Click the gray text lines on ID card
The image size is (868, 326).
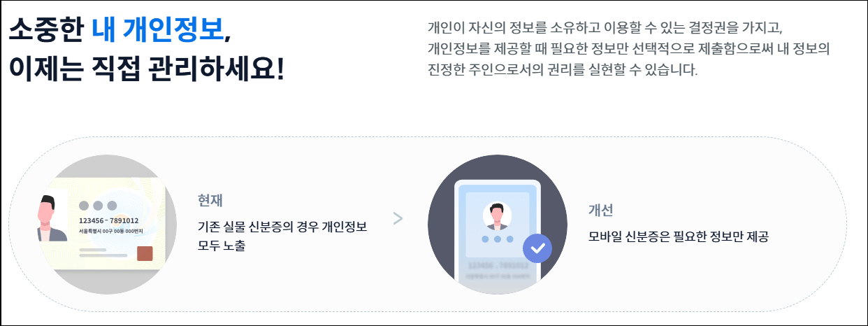click(x=103, y=253)
